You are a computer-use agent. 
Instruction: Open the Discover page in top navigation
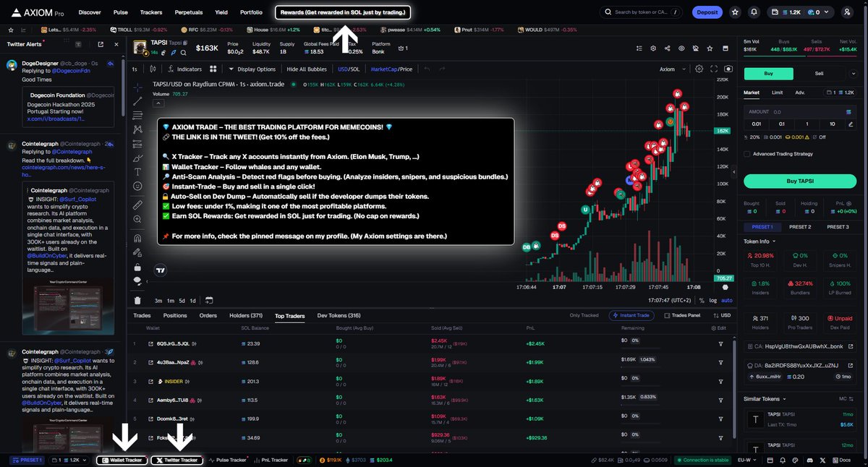(x=90, y=12)
